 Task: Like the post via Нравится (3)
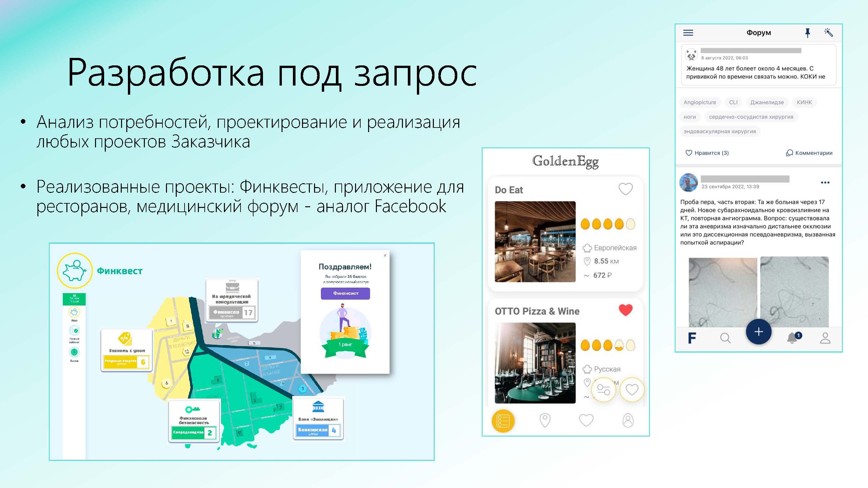tap(707, 153)
